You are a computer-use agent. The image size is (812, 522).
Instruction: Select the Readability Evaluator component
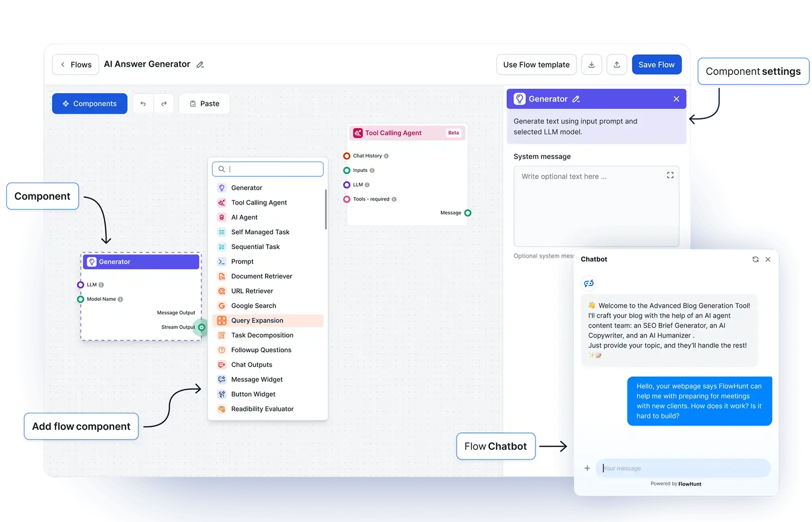pyautogui.click(x=262, y=409)
